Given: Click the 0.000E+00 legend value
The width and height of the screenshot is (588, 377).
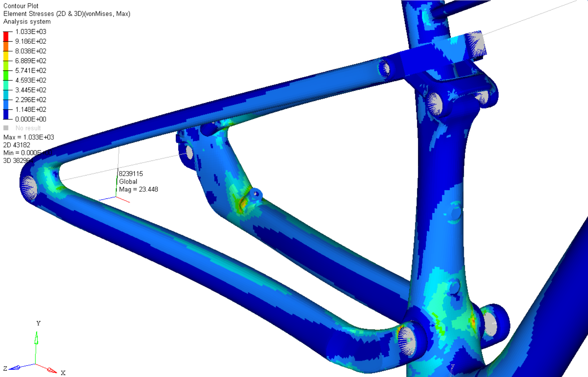Looking at the screenshot, I should point(30,119).
